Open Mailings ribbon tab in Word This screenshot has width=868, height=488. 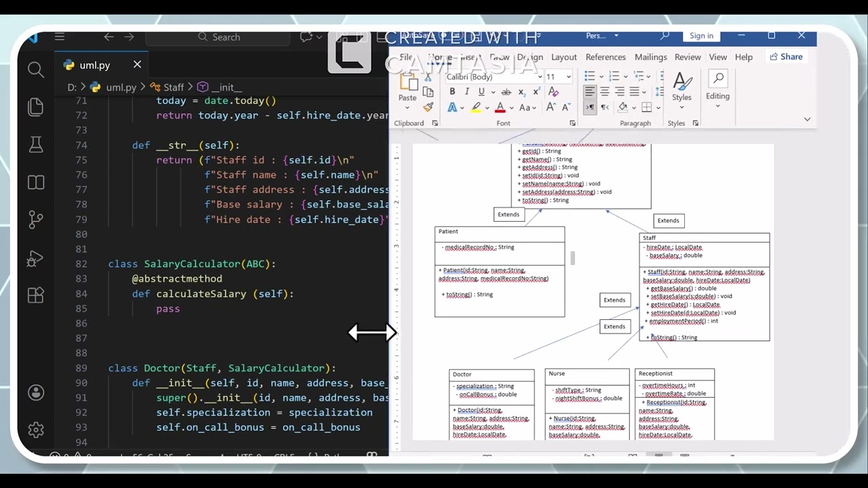click(650, 57)
